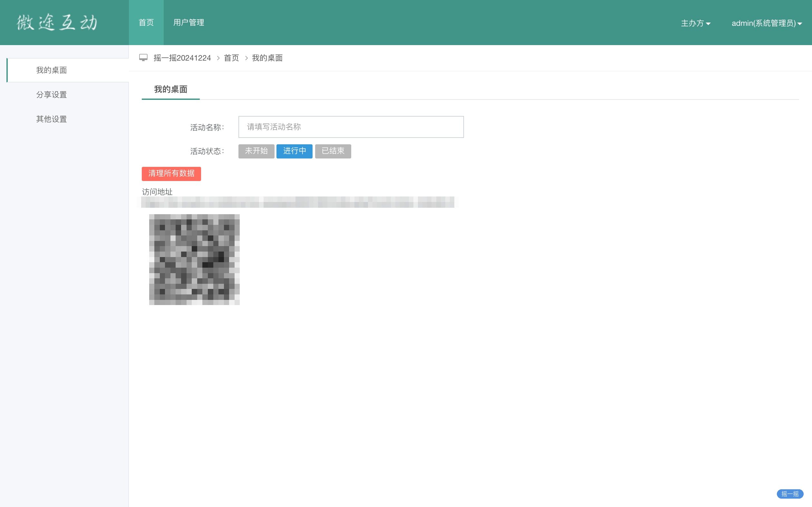Click the 访问地址 label
This screenshot has height=507, width=812.
pyautogui.click(x=157, y=192)
